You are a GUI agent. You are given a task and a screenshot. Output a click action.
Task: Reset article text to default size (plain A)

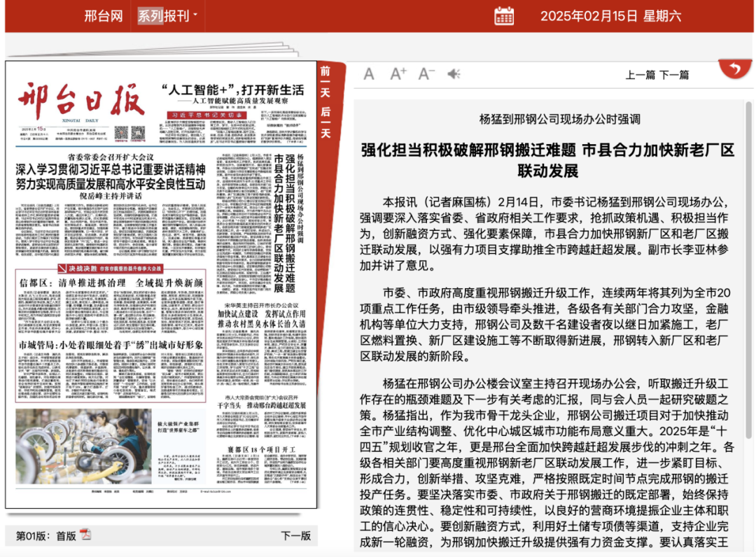coord(369,74)
